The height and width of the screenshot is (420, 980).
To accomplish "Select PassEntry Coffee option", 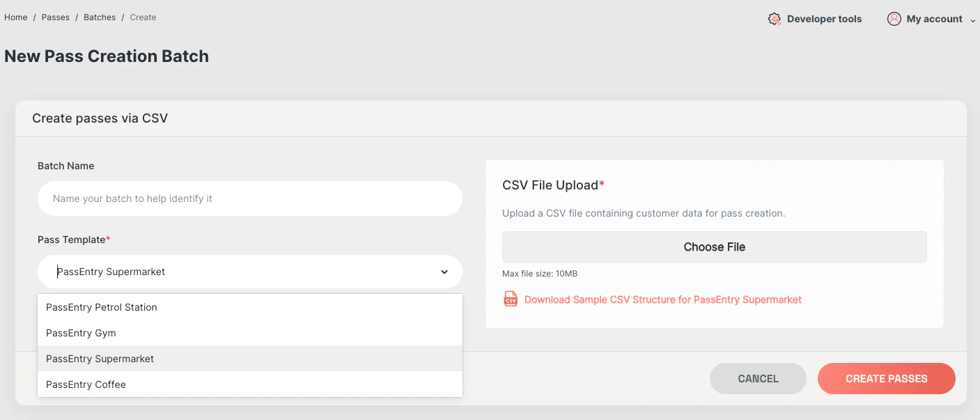I will [x=250, y=384].
